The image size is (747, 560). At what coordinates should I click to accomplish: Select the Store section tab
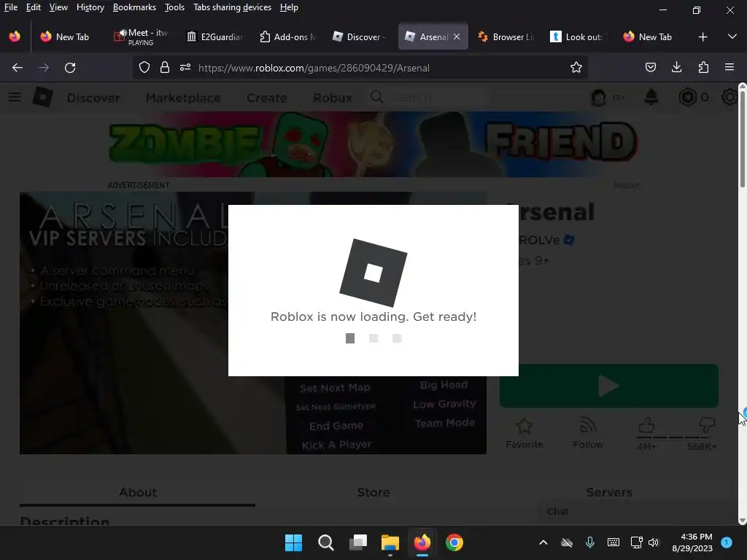click(373, 492)
